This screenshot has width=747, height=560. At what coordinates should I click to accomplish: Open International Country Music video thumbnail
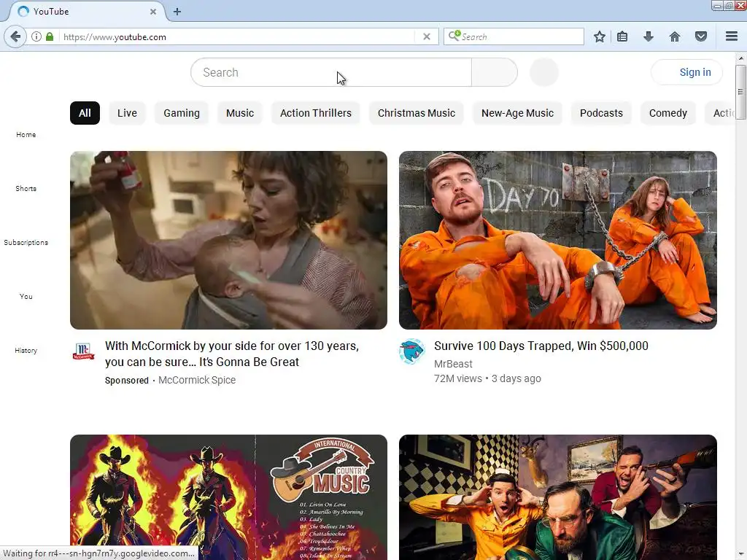pyautogui.click(x=228, y=497)
